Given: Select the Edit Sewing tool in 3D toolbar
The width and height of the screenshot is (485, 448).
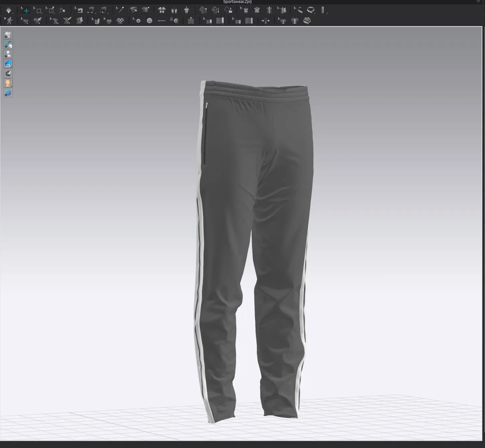Looking at the screenshot, I should point(79,10).
